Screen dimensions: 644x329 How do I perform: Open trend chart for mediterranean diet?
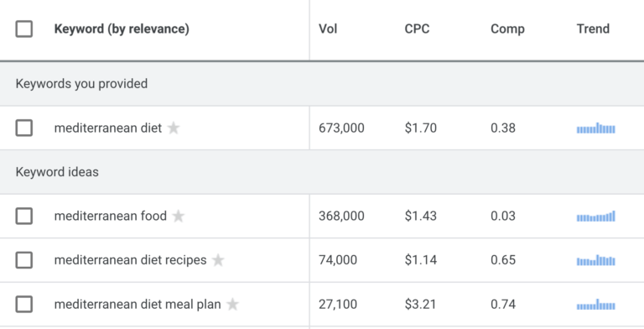pos(596,128)
